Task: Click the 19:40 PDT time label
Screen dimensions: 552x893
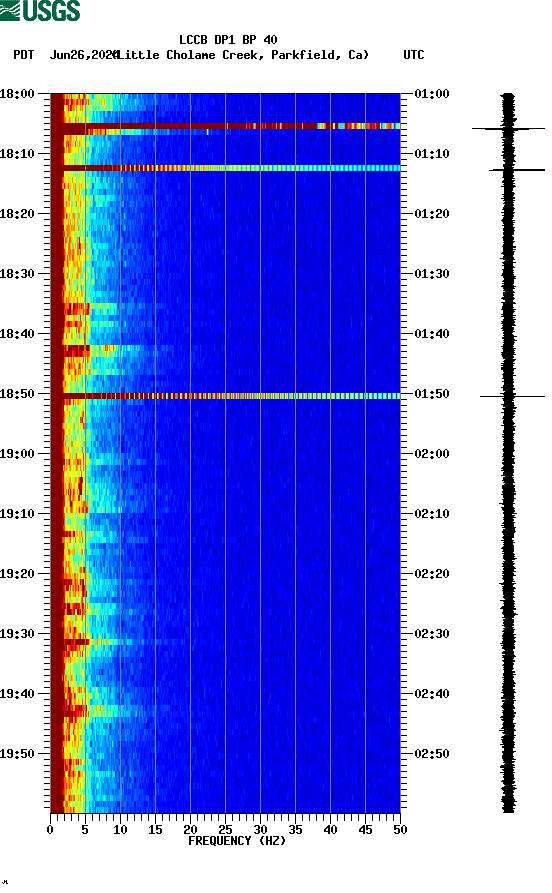Action: coord(17,694)
